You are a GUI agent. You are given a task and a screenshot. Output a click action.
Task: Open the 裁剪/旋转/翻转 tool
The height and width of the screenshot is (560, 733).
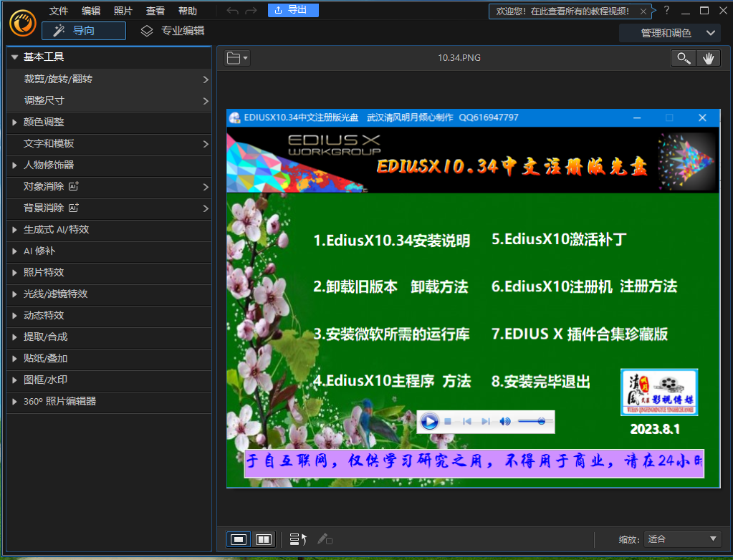click(x=109, y=79)
